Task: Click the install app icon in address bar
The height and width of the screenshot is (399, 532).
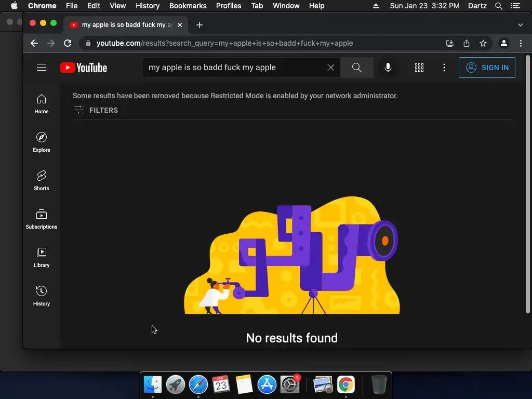Action: (x=449, y=43)
